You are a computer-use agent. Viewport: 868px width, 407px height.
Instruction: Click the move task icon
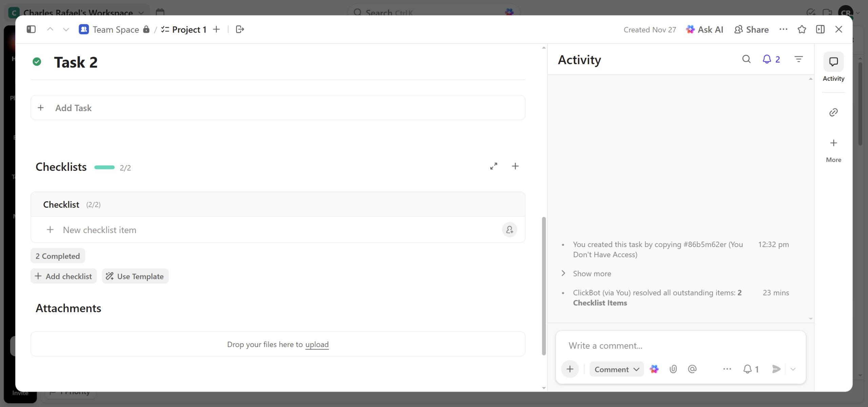pyautogui.click(x=240, y=29)
